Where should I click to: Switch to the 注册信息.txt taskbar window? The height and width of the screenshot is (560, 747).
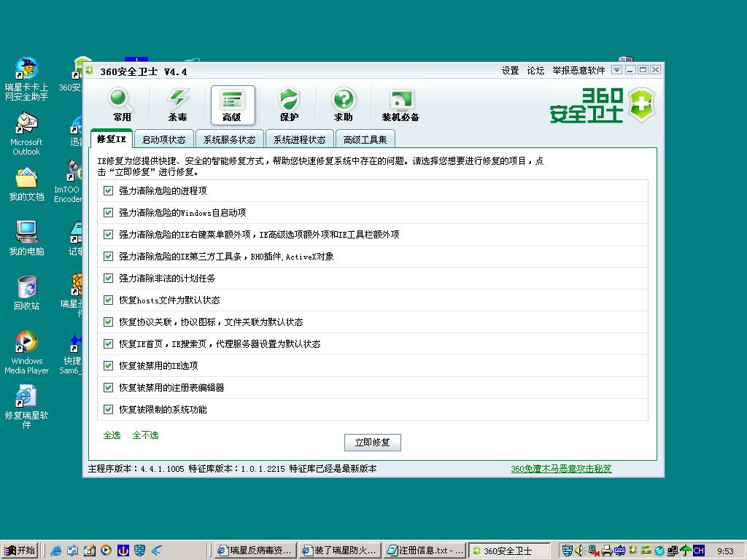[x=425, y=551]
